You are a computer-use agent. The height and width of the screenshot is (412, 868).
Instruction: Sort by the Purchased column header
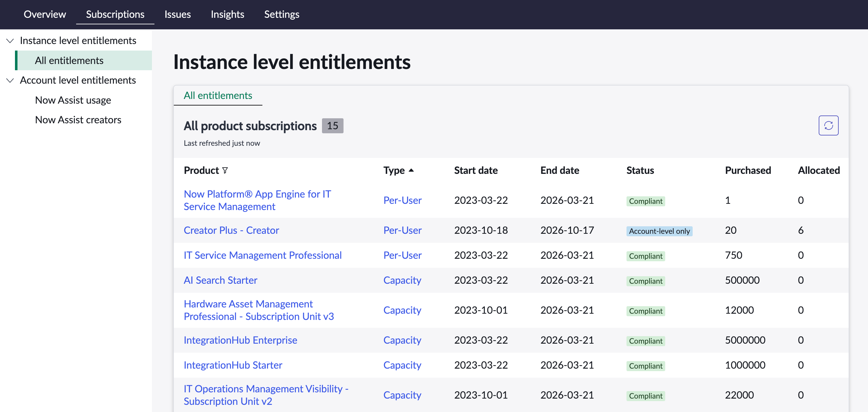point(748,170)
